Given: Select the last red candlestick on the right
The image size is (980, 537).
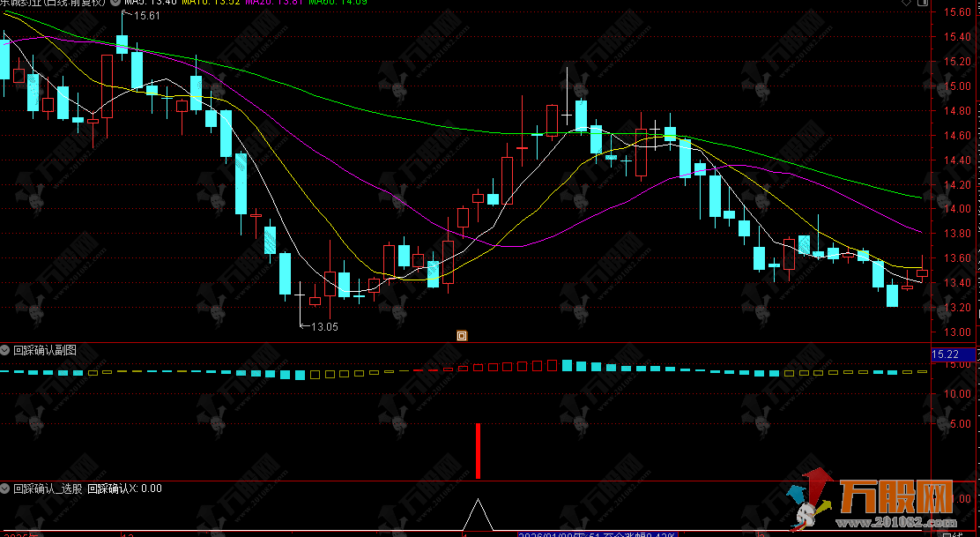Looking at the screenshot, I should [923, 272].
